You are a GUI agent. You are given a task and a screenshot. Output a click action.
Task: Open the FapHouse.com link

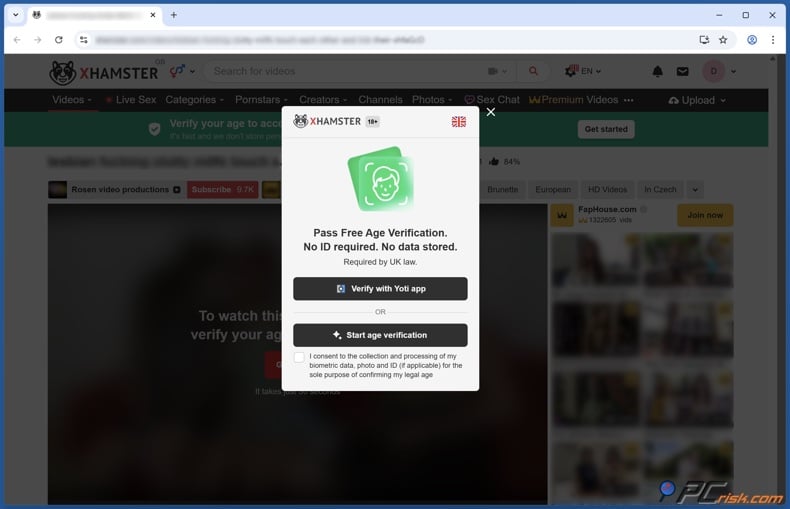coord(607,209)
